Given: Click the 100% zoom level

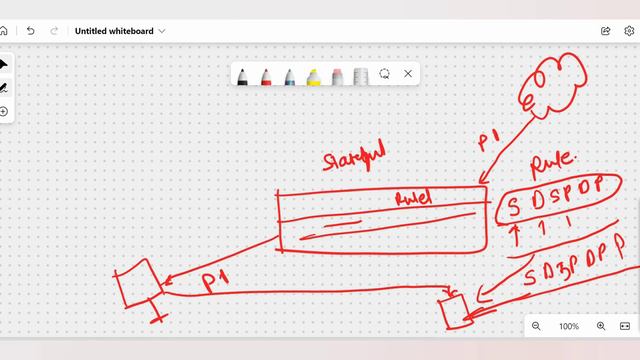Looking at the screenshot, I should (x=569, y=327).
